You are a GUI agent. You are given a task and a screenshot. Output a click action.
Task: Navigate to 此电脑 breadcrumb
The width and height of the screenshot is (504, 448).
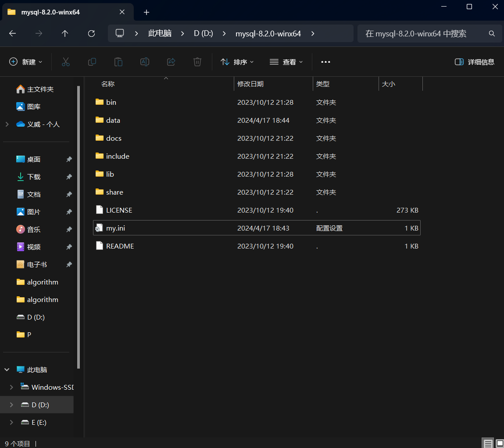coord(160,33)
